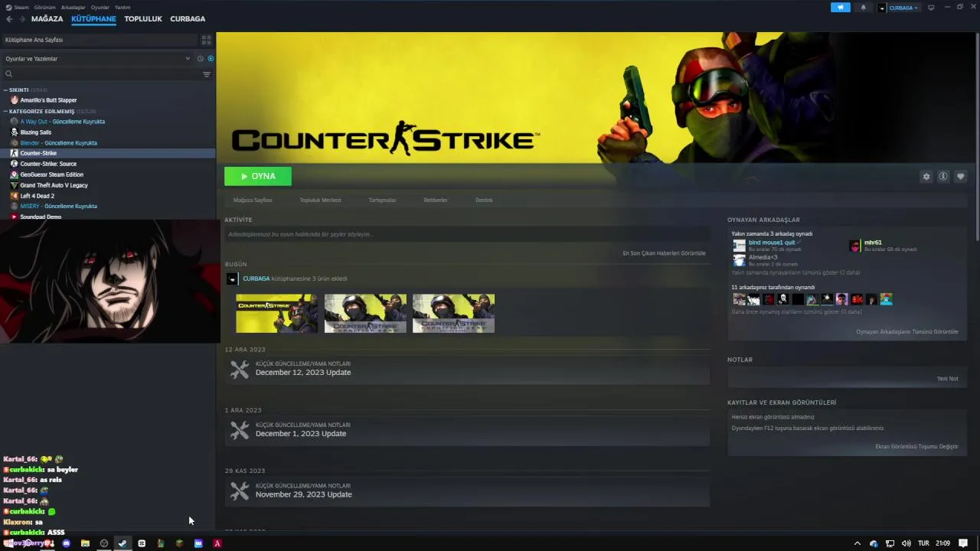Click CURBAGA avatar in today's activity
980x551 pixels.
click(232, 279)
